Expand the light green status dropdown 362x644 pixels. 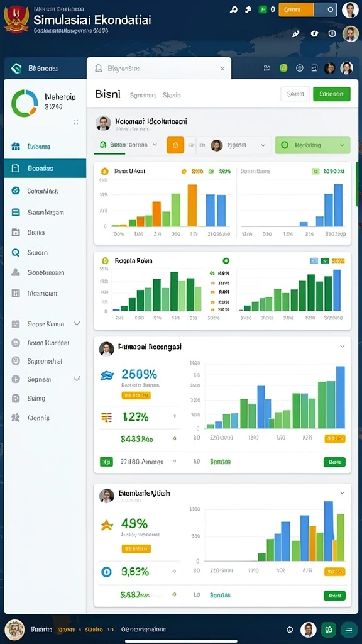pyautogui.click(x=313, y=145)
